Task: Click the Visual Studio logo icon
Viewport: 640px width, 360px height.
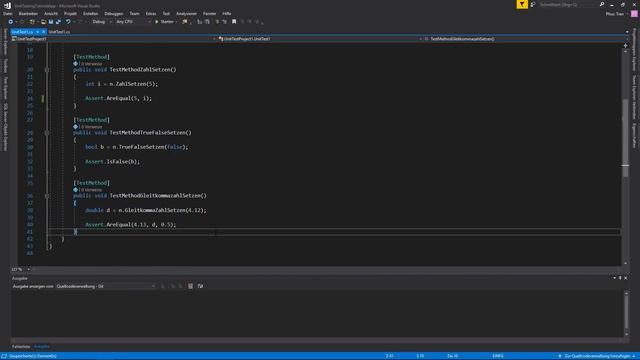Action: click(7, 5)
